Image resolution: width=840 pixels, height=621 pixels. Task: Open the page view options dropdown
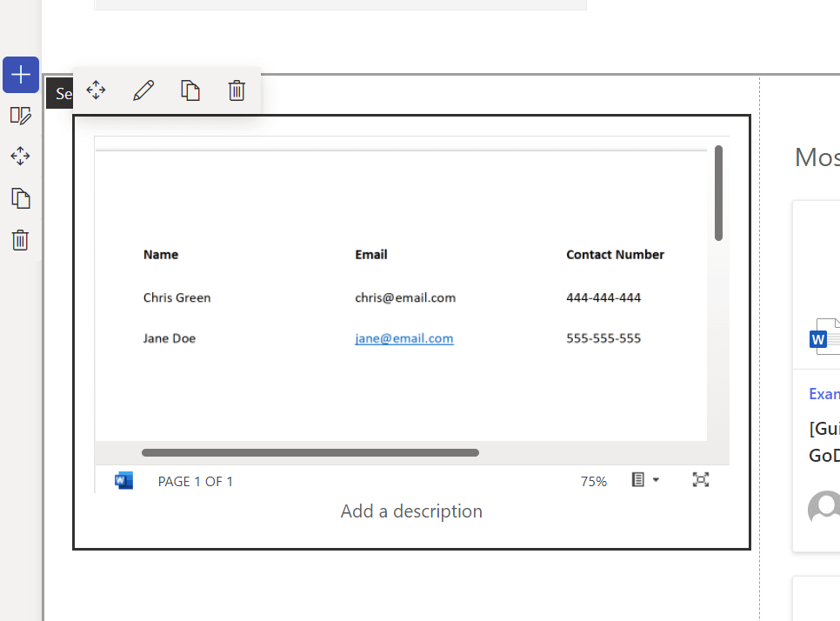(645, 479)
